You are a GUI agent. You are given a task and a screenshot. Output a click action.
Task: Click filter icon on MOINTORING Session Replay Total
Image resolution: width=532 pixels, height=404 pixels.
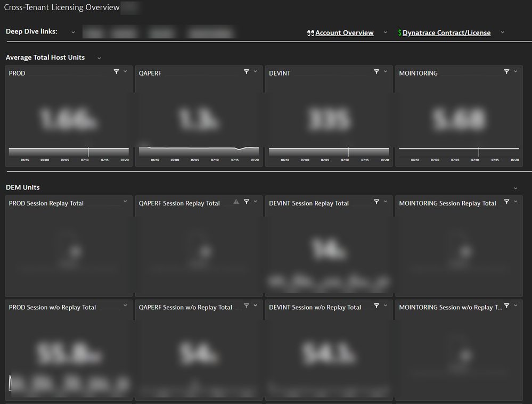pos(506,202)
